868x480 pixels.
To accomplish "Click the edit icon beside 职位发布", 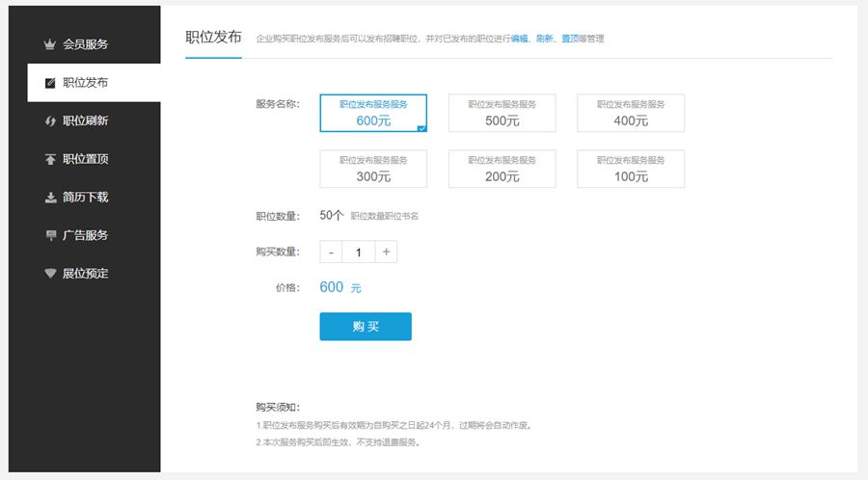I will [x=50, y=83].
